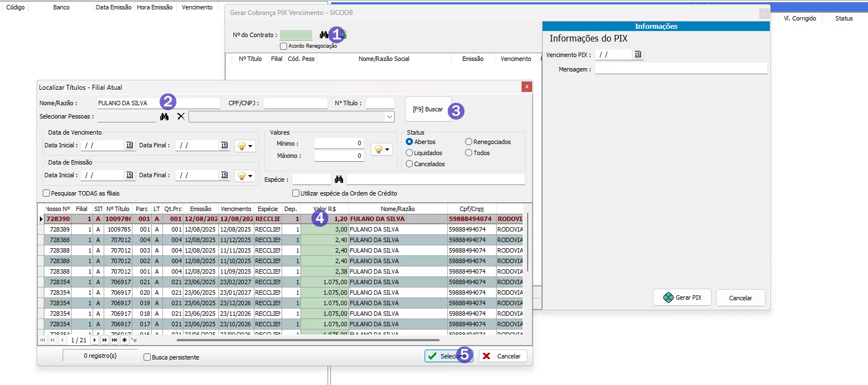
Task: Open calendar for Data de Vencimento initial date
Action: (129, 145)
